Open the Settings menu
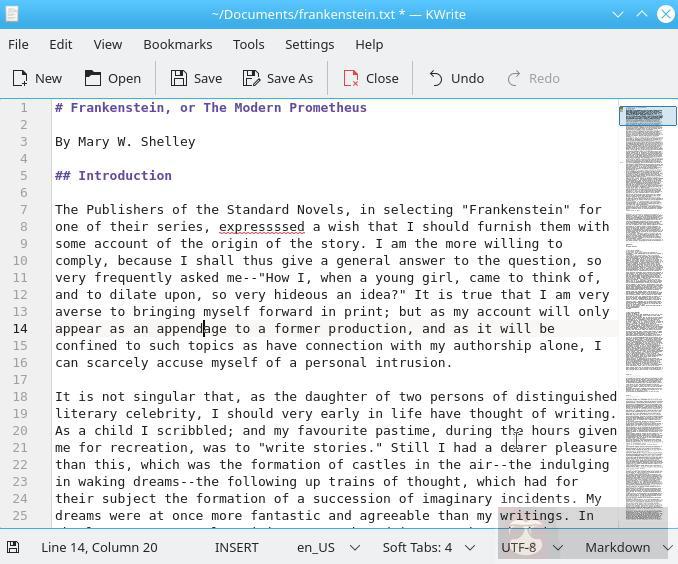This screenshot has width=678, height=564. 309,44
